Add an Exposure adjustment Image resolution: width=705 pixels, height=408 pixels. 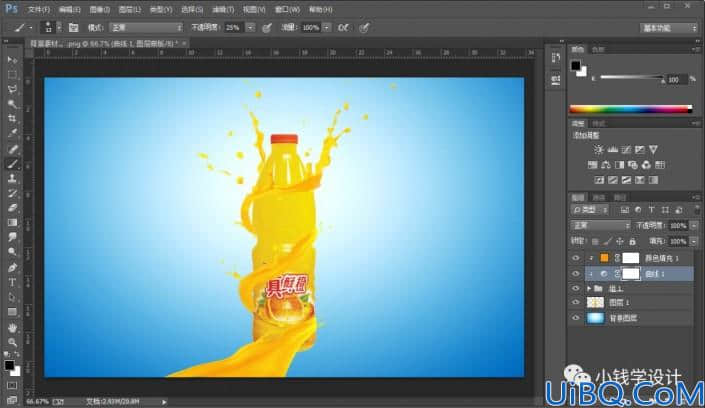[x=640, y=149]
